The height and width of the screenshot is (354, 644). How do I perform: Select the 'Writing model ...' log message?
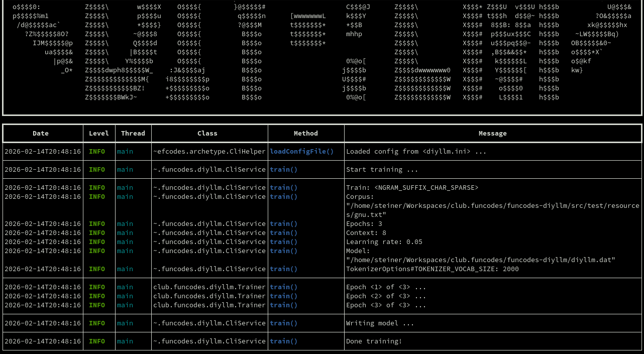[380, 323]
